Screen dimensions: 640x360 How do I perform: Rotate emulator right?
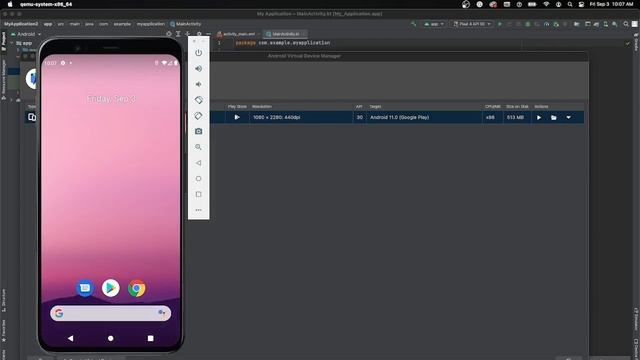(198, 116)
